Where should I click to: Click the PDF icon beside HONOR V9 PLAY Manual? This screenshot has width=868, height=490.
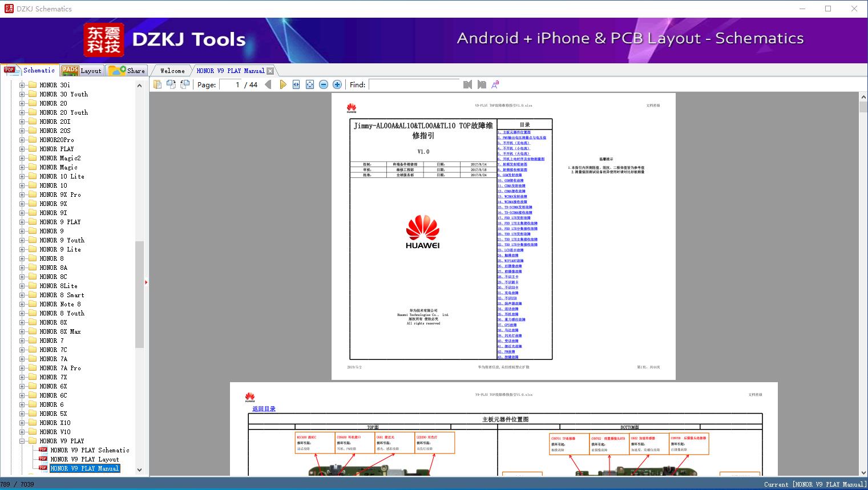43,468
